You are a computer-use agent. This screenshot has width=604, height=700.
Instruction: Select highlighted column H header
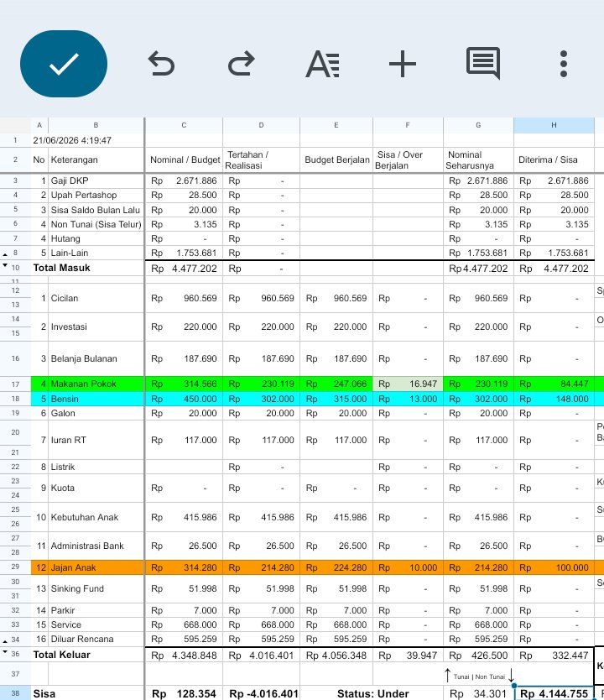pos(554,125)
